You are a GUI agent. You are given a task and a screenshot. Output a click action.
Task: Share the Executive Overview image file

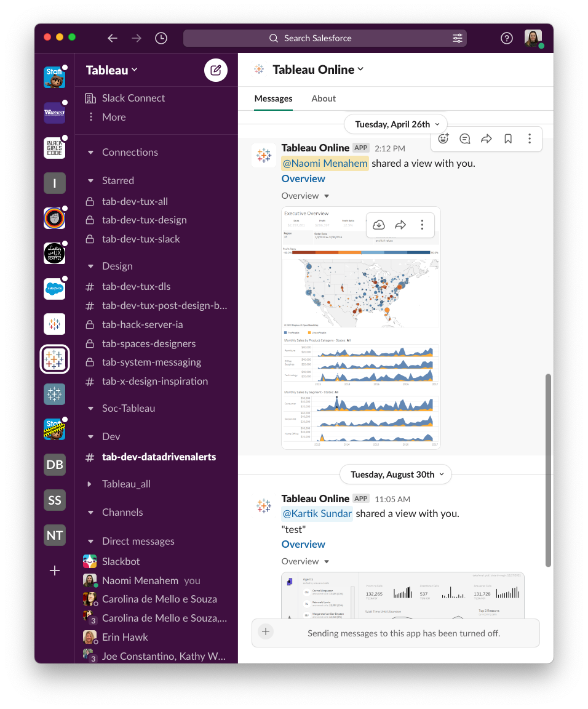[x=400, y=225]
